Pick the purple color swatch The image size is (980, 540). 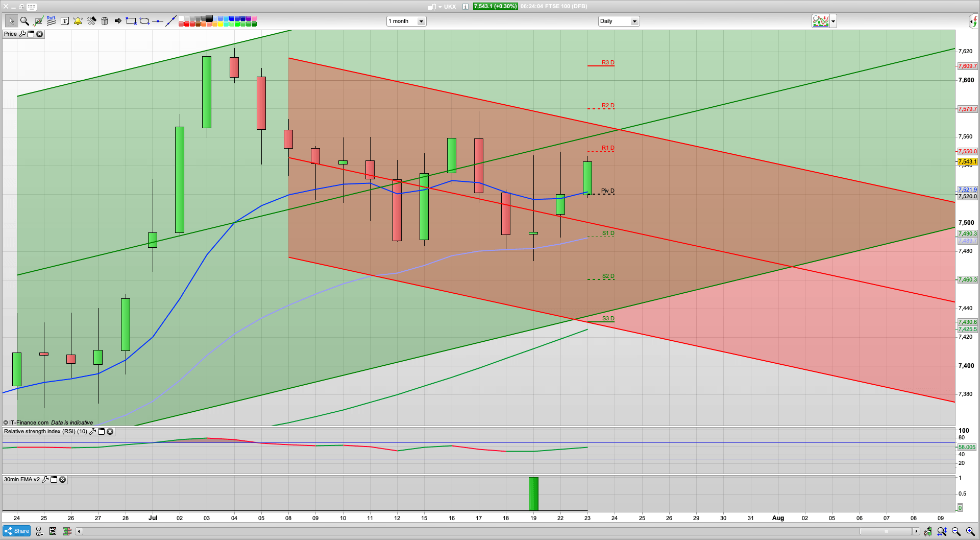click(249, 18)
